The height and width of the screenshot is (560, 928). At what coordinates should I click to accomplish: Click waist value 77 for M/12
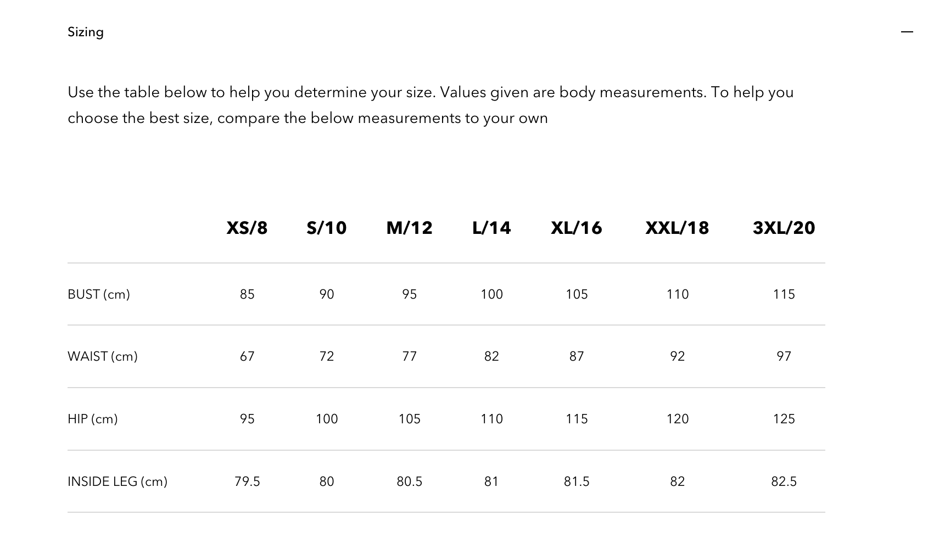(410, 356)
